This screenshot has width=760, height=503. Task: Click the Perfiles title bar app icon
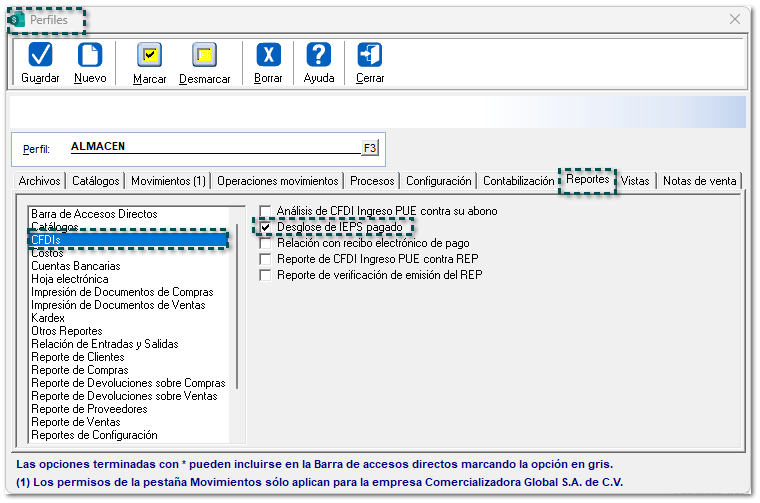tap(17, 19)
